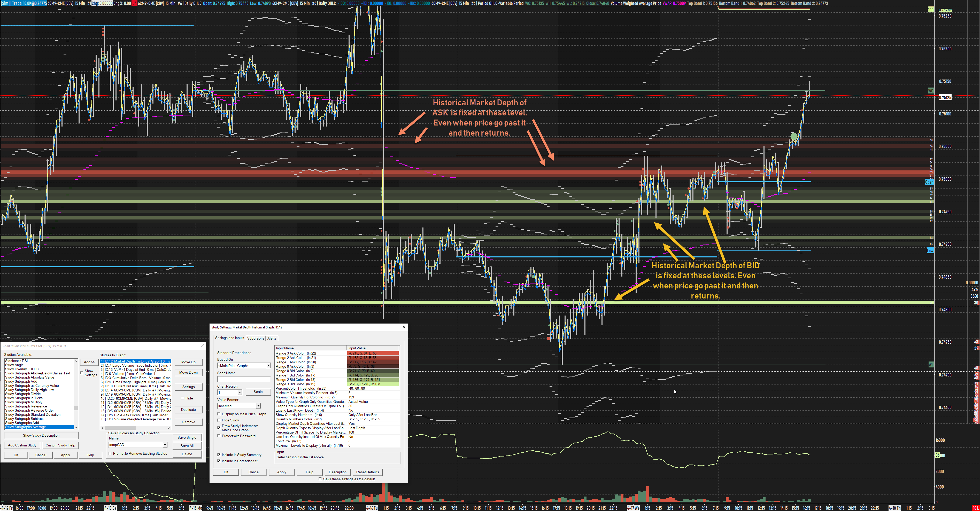This screenshot has width=980, height=511.
Task: Click the Studies Available down scroll arrow
Action: tap(76, 427)
